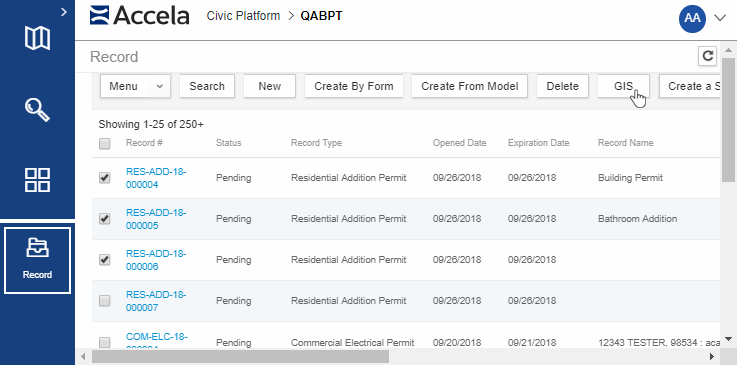Screen dimensions: 737x365
Task: Click the Create From Model button
Action: click(470, 86)
